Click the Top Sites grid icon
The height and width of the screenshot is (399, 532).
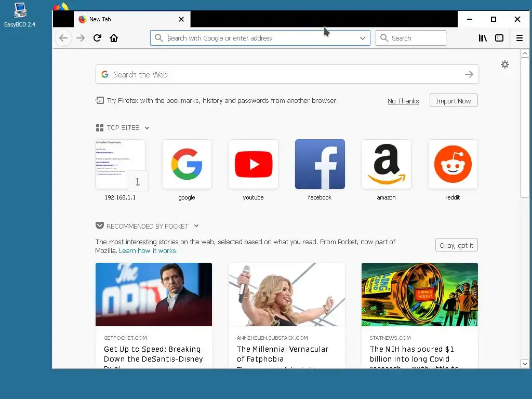[x=99, y=128]
